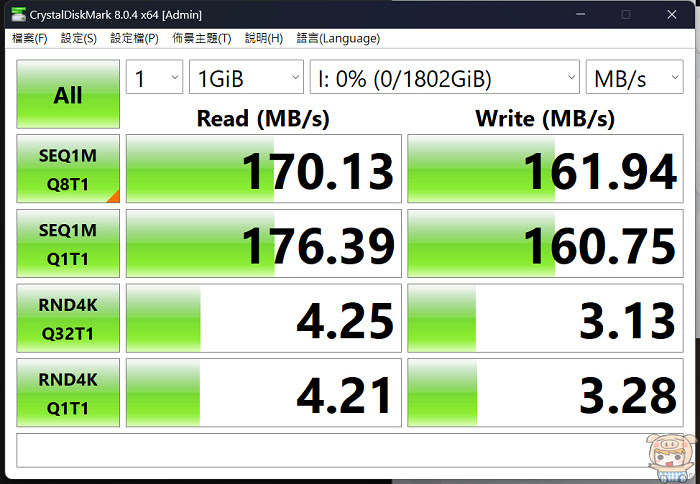Screen dimensions: 700x484
Task: Start the RND4K Q1T1 test
Action: [68, 392]
